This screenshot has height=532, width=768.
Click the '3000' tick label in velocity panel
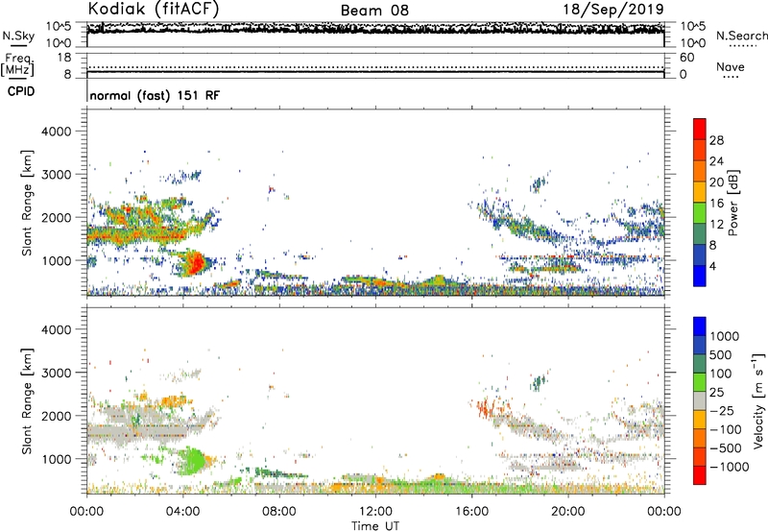56,373
